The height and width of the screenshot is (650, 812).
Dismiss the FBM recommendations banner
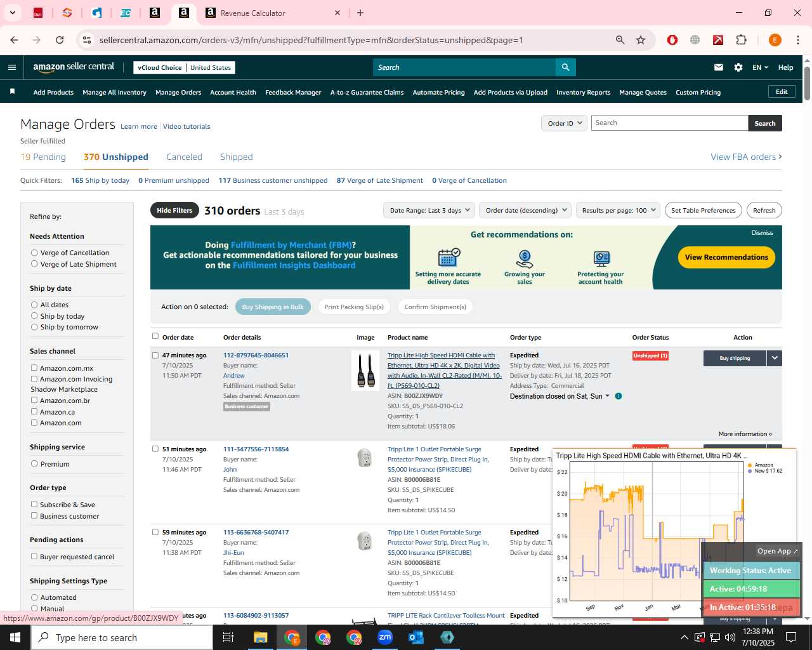tap(762, 233)
